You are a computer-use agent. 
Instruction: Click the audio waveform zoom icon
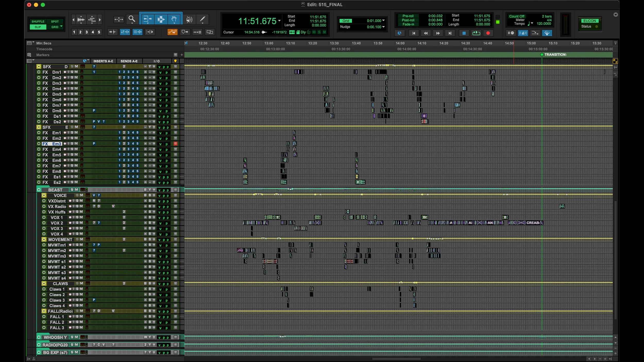pyautogui.click(x=81, y=19)
